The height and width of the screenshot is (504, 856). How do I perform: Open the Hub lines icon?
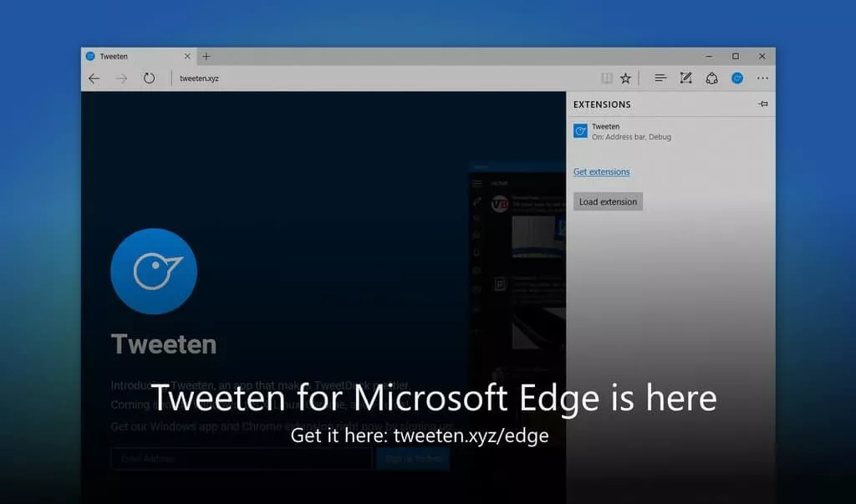[x=660, y=78]
